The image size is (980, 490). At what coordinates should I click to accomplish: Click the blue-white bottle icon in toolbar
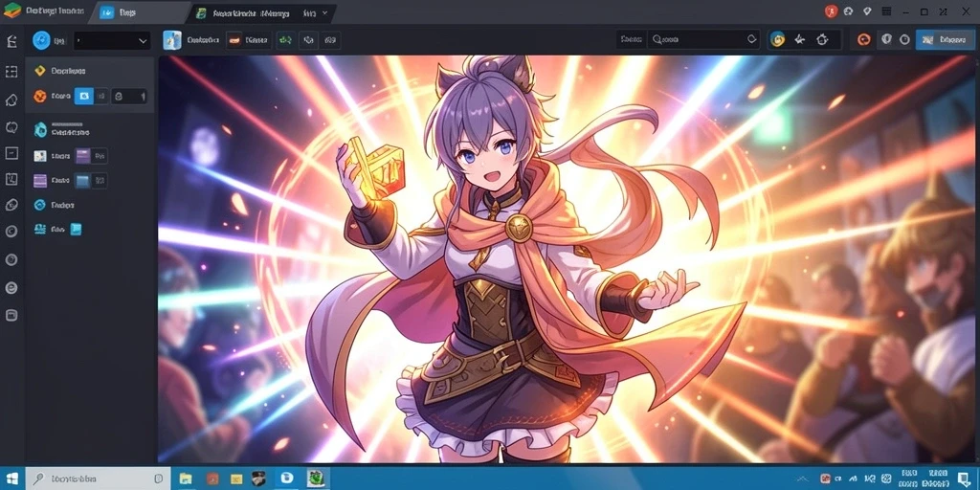[172, 40]
